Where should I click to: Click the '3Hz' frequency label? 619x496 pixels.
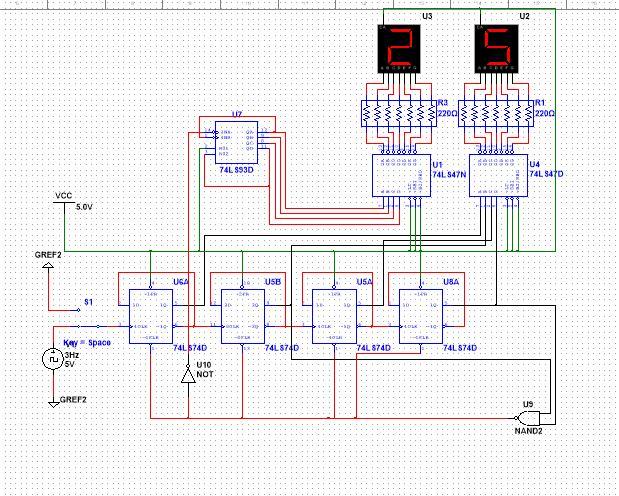pos(72,355)
